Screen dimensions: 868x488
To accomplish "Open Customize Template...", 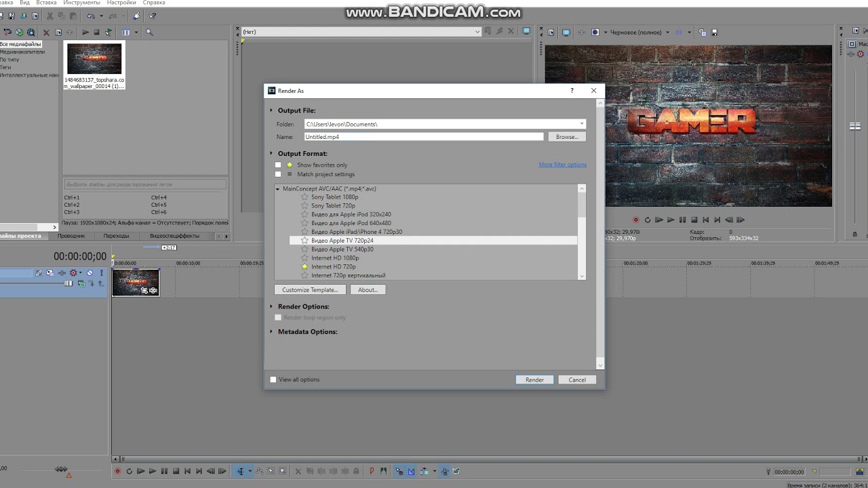I will [310, 290].
